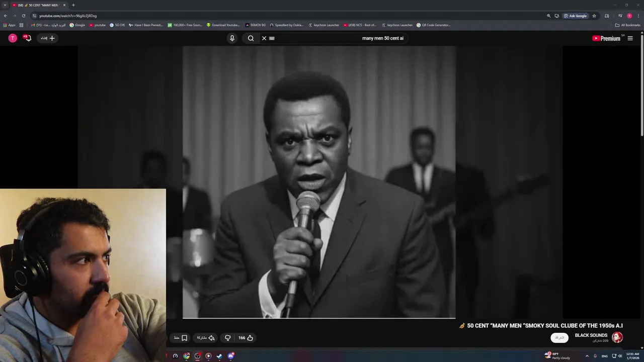
Task: Show hidden system tray icons
Action: tap(587, 356)
